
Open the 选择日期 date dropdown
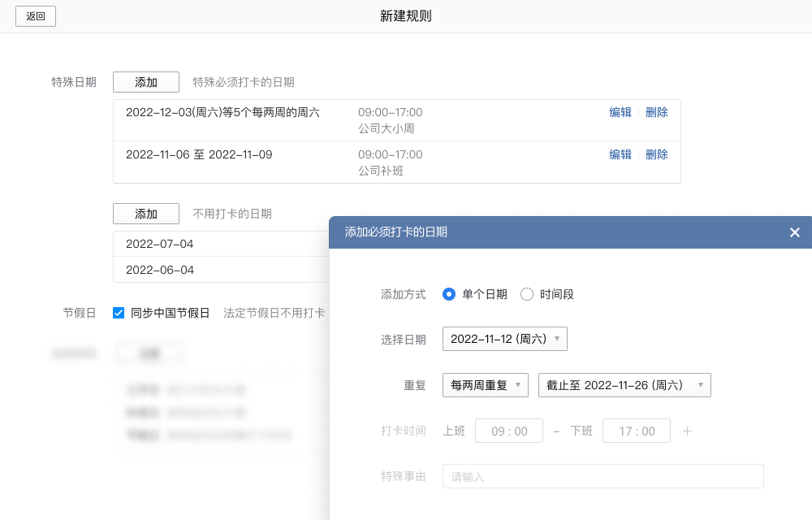[504, 340]
